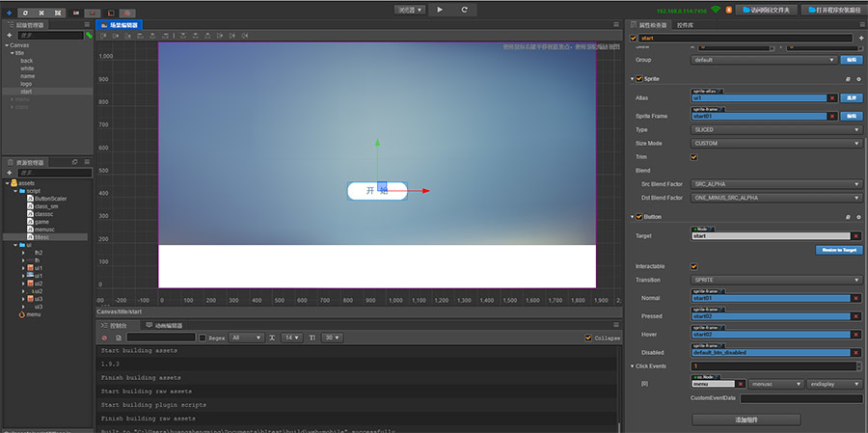The height and width of the screenshot is (433, 868).
Task: Clear the Sprite Frame start01 reference
Action: 832,117
